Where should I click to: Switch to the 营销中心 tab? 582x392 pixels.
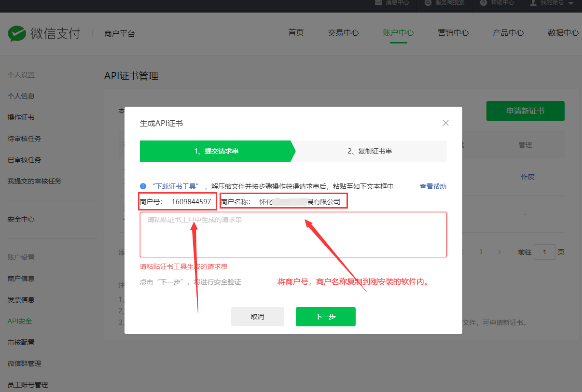tap(453, 33)
